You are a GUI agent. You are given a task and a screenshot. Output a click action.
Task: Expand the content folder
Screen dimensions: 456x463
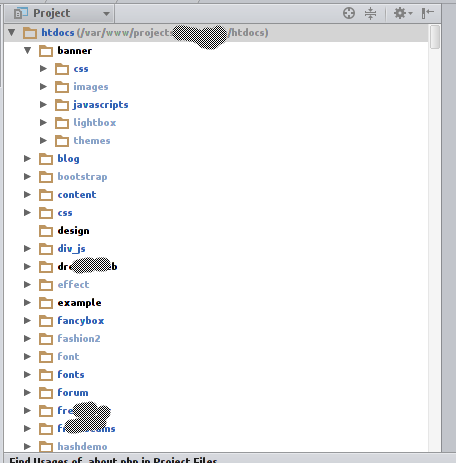pos(27,194)
